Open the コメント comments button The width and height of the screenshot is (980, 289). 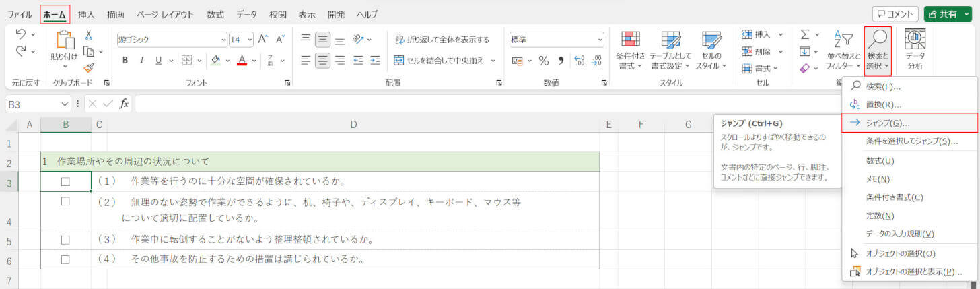[895, 14]
